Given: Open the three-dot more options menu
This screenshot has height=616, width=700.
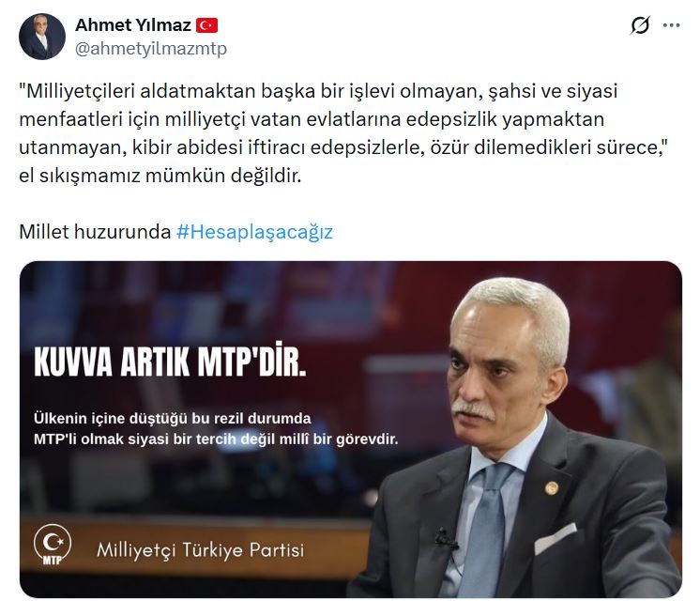Looking at the screenshot, I should click(x=671, y=25).
